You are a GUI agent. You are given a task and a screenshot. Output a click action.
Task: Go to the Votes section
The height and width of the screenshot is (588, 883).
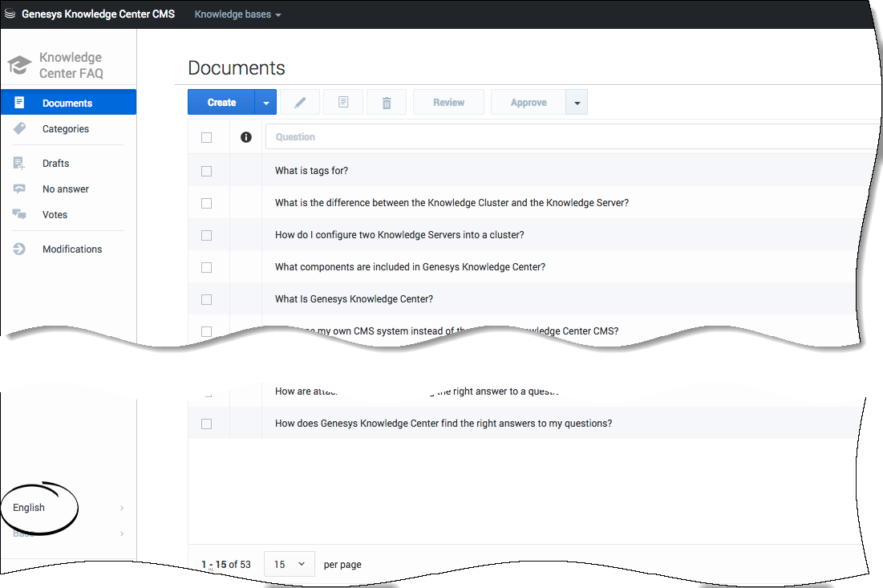pyautogui.click(x=55, y=215)
